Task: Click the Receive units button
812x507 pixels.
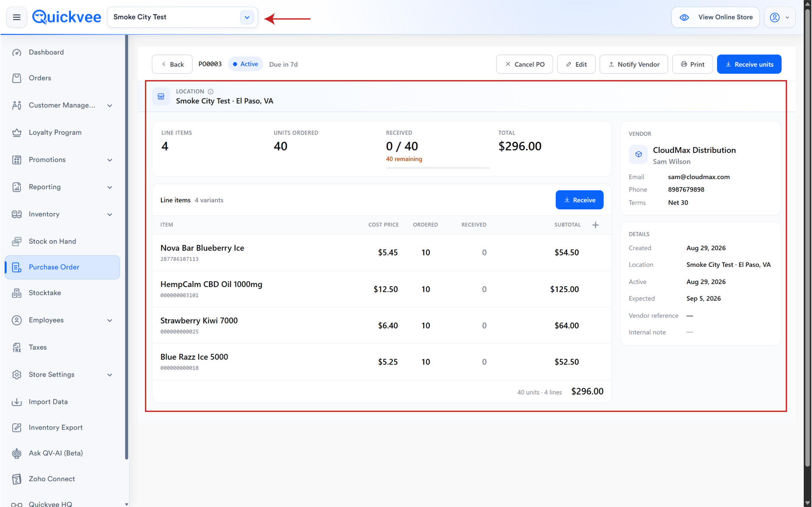Action: point(749,64)
